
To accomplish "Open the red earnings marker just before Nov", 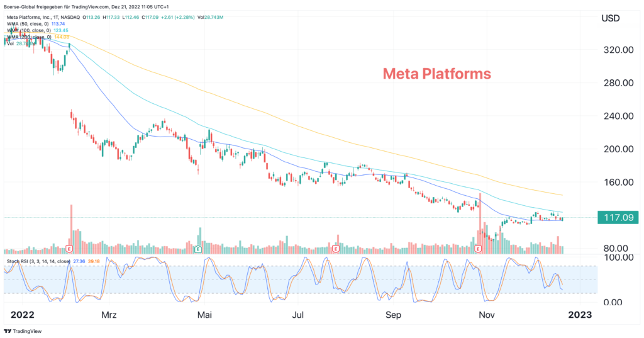I will 478,249.
